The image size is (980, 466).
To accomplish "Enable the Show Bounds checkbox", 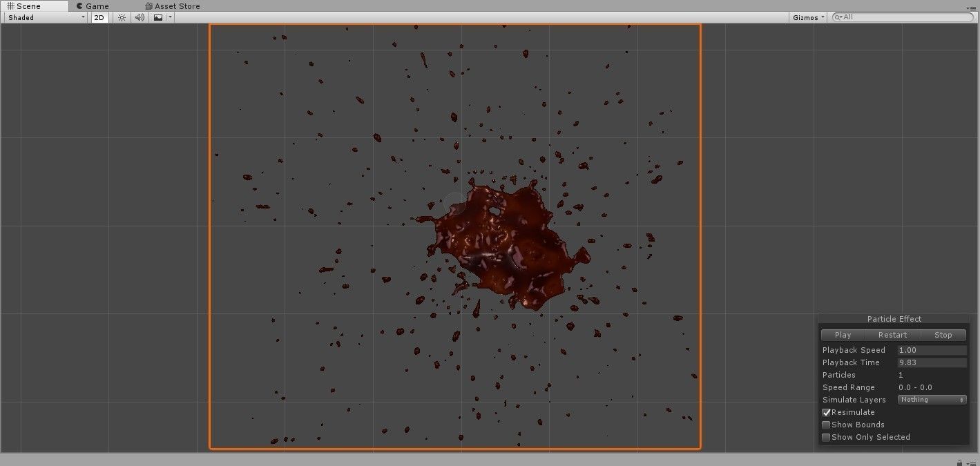I will pos(826,425).
